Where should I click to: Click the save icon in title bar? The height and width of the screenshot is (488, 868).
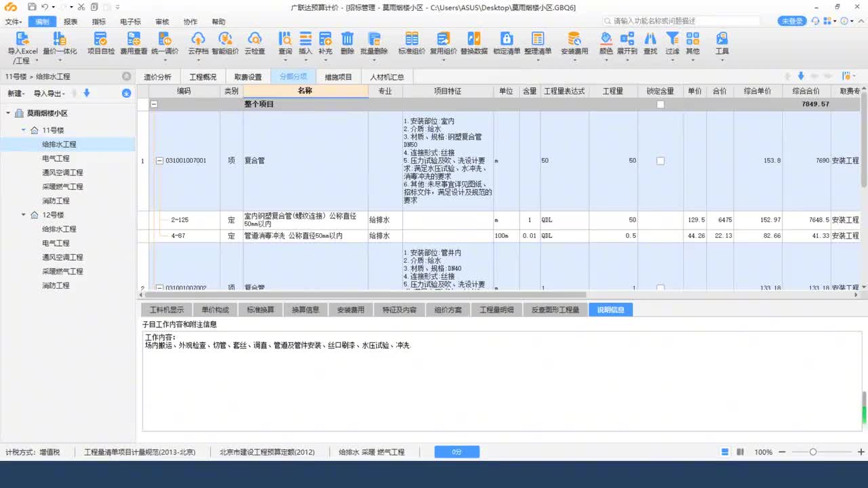(x=32, y=7)
